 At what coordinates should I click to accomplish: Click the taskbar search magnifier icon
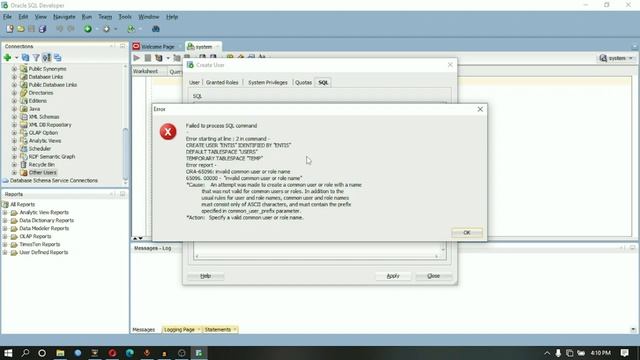coord(25,353)
